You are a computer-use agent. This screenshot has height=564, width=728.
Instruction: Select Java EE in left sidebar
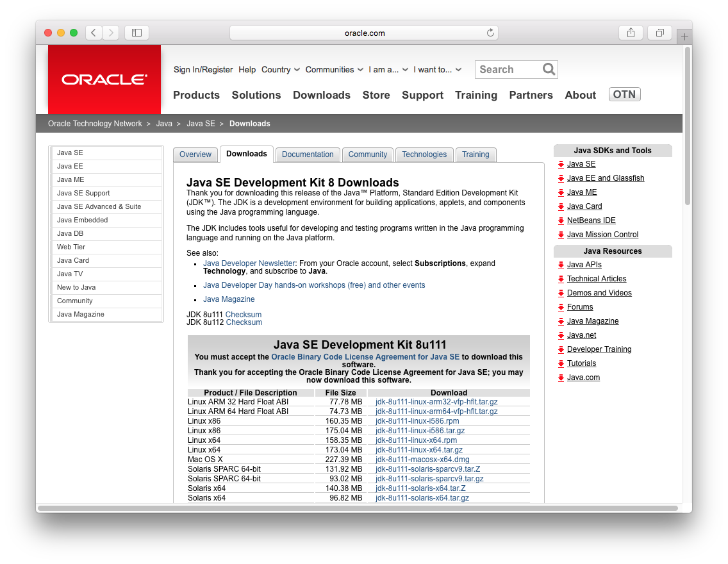click(106, 166)
